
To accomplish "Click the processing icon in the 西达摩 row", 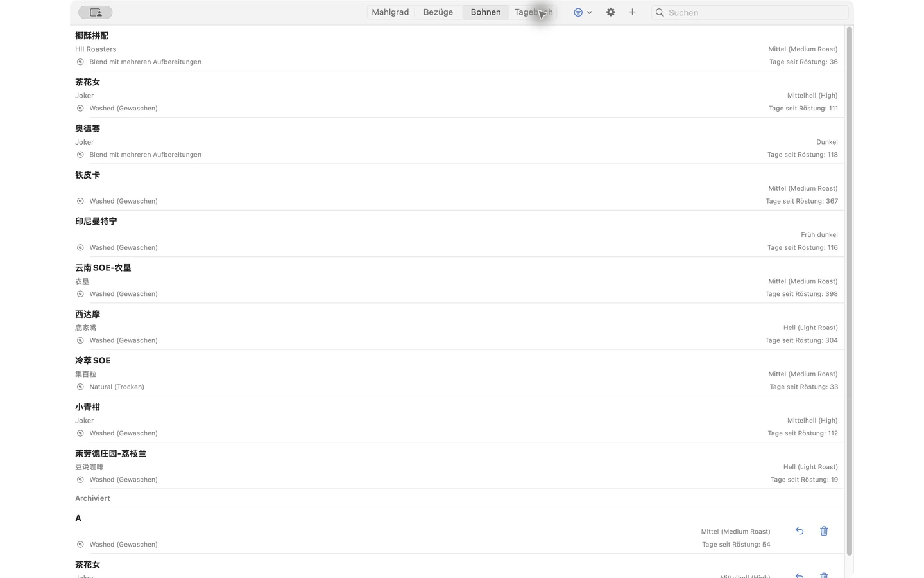I will [80, 340].
